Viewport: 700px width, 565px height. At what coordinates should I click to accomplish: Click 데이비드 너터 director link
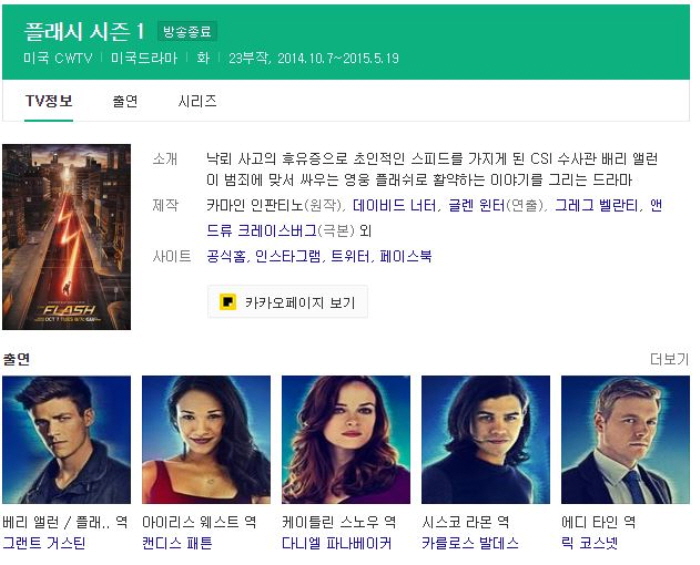394,205
